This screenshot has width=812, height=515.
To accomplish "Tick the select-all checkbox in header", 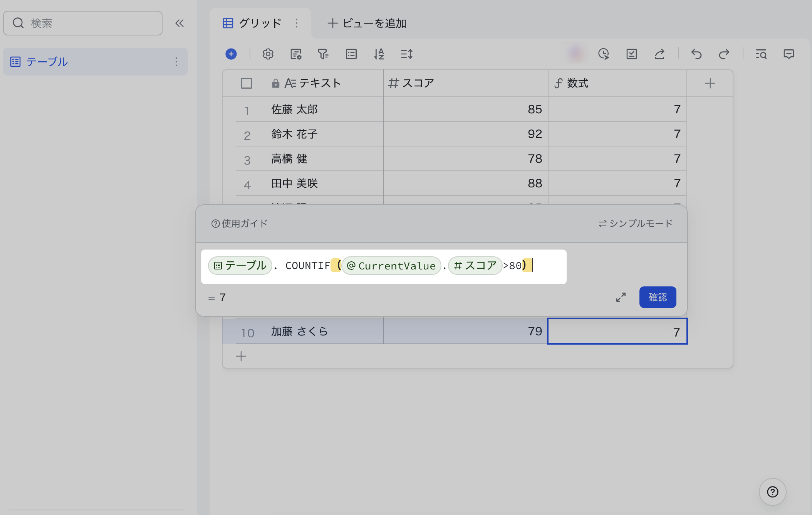I will point(247,83).
